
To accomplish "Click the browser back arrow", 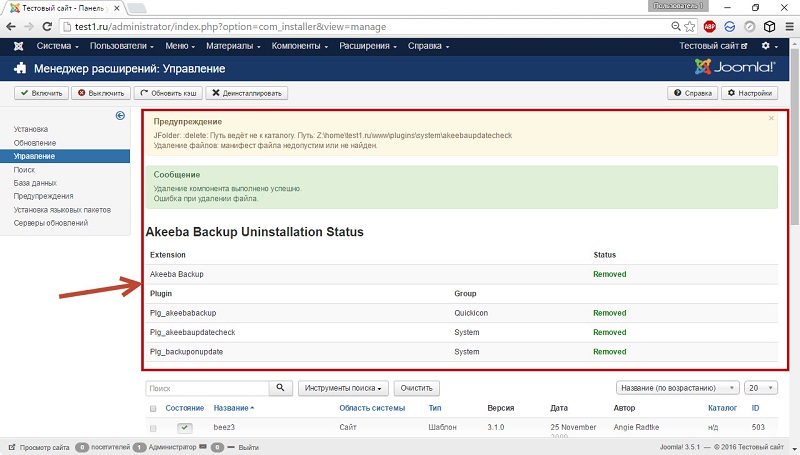I will [x=11, y=27].
